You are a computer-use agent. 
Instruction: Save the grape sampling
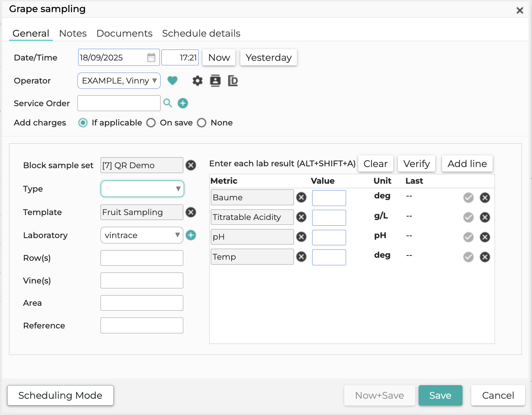tap(440, 395)
